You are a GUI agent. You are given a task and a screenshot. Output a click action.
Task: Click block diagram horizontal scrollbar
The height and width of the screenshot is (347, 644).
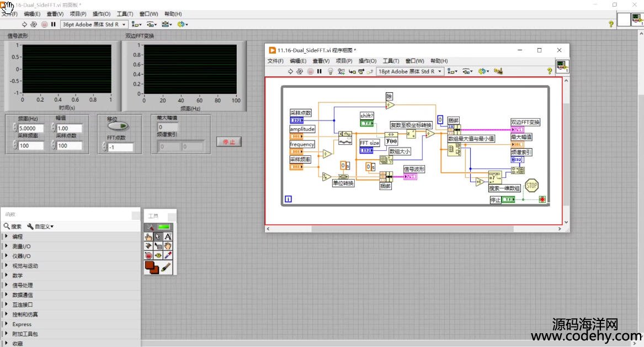click(x=414, y=229)
